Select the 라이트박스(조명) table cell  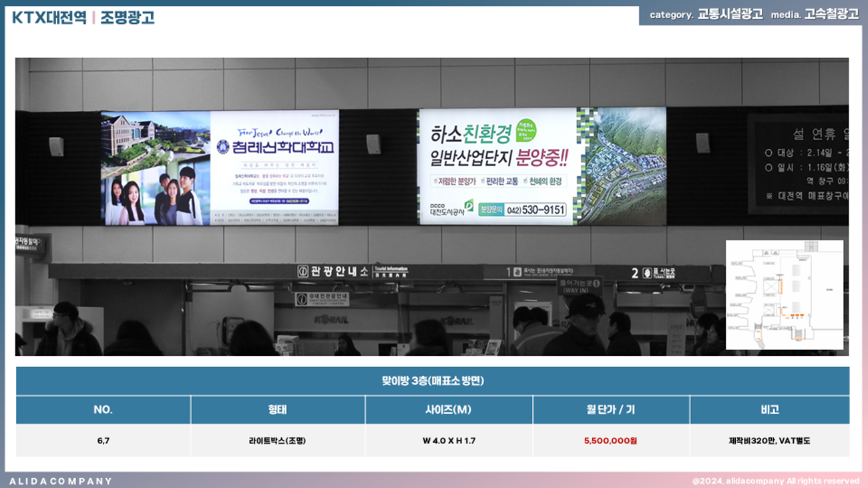click(277, 441)
